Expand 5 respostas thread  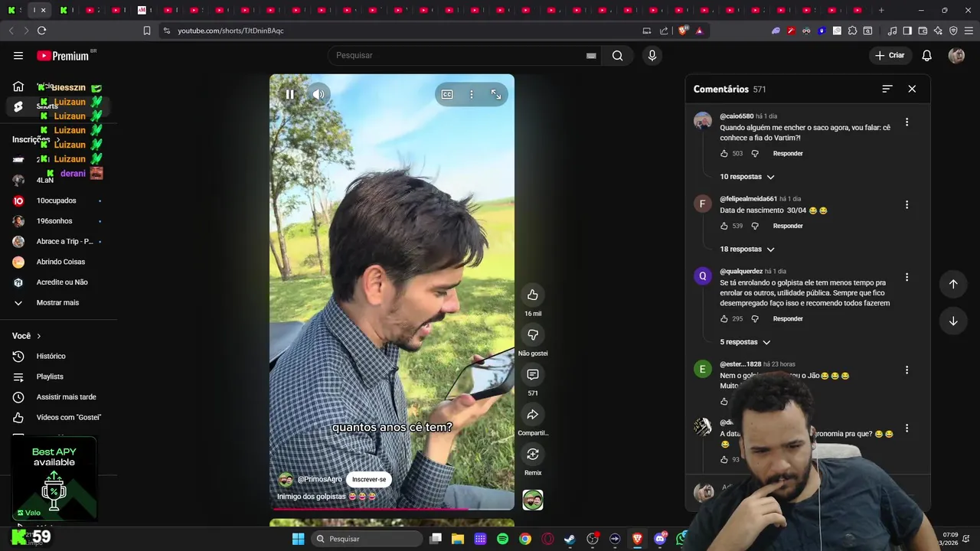coord(745,342)
